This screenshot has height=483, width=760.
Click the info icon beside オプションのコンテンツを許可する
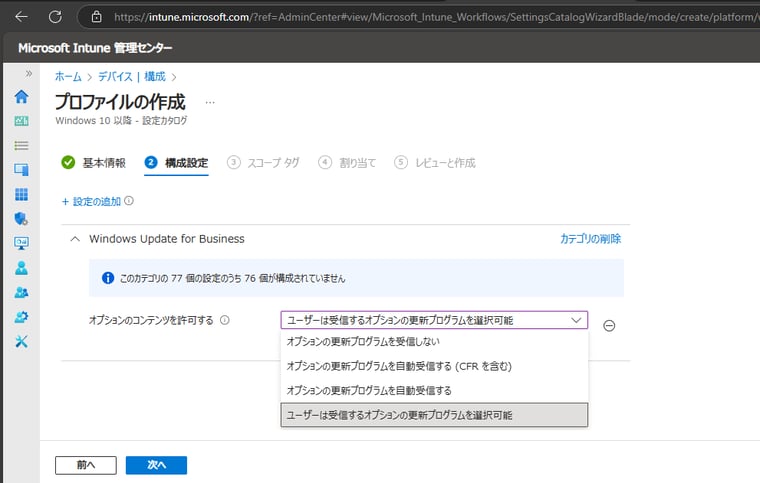coord(224,320)
